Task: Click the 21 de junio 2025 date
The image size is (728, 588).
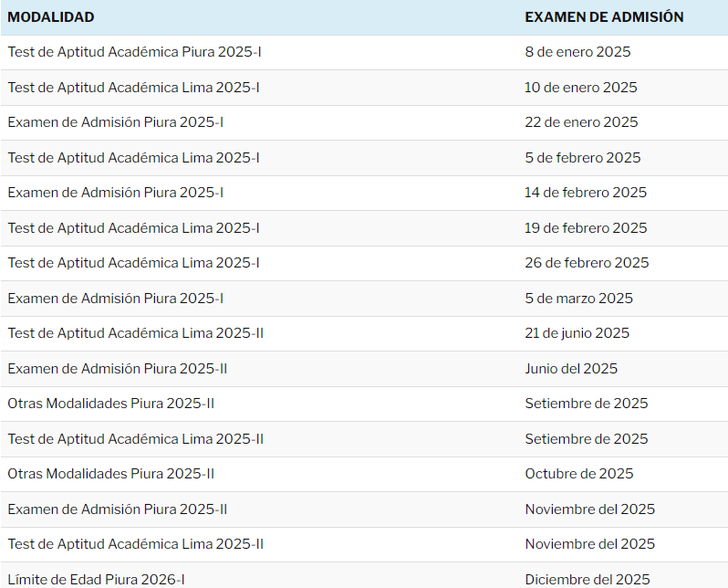Action: (577, 333)
